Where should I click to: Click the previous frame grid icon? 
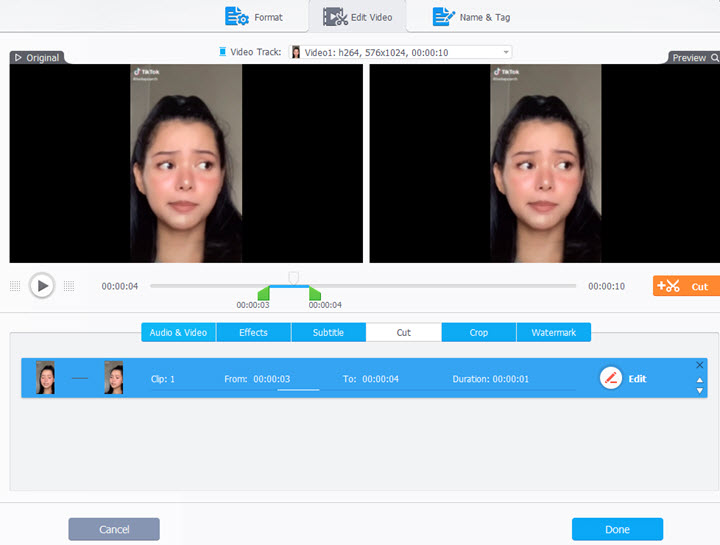(x=15, y=286)
